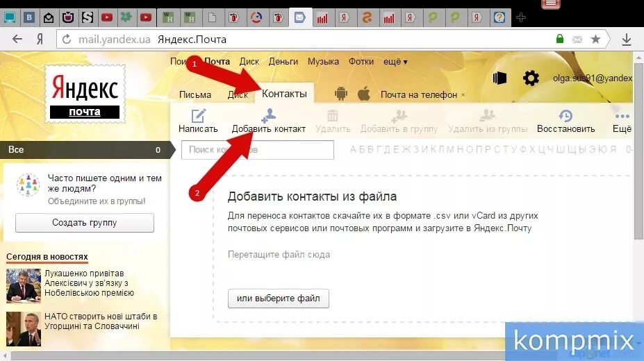Viewport: 644px width, 361px height.
Task: Bookmark page with the star icon
Action: (595, 40)
